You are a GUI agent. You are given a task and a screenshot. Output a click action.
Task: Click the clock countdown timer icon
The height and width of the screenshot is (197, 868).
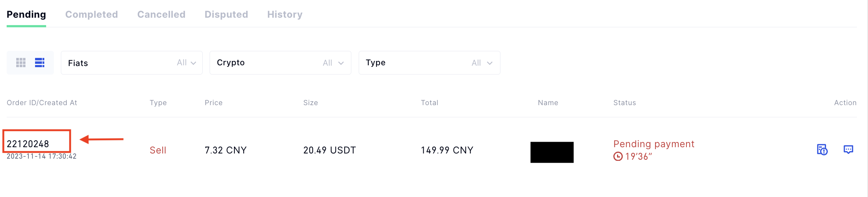click(x=618, y=156)
